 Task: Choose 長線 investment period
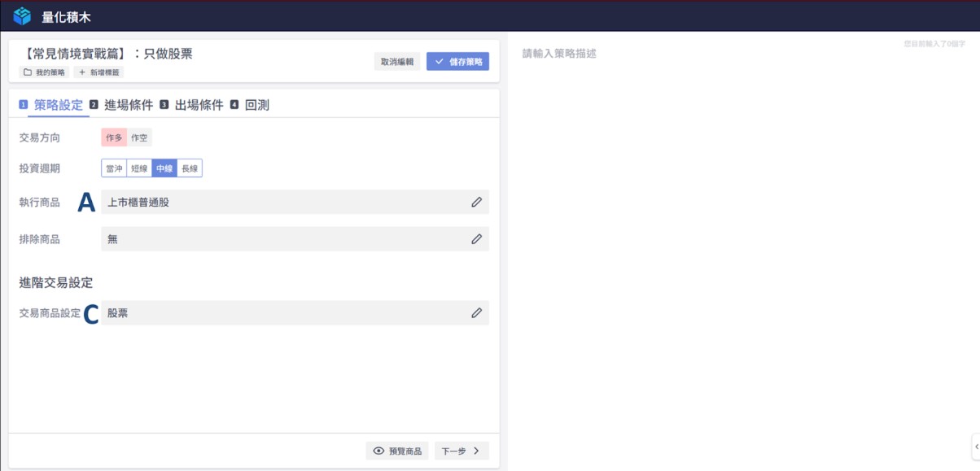point(189,168)
